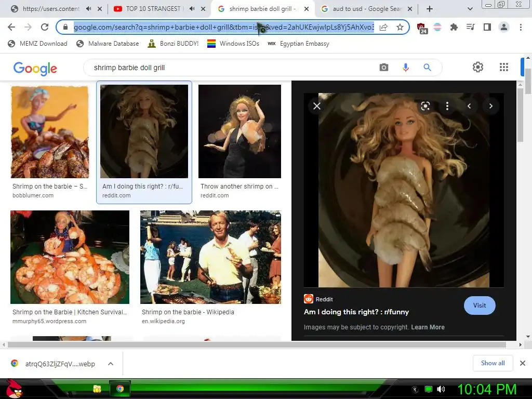View site info lock icon

click(x=65, y=27)
